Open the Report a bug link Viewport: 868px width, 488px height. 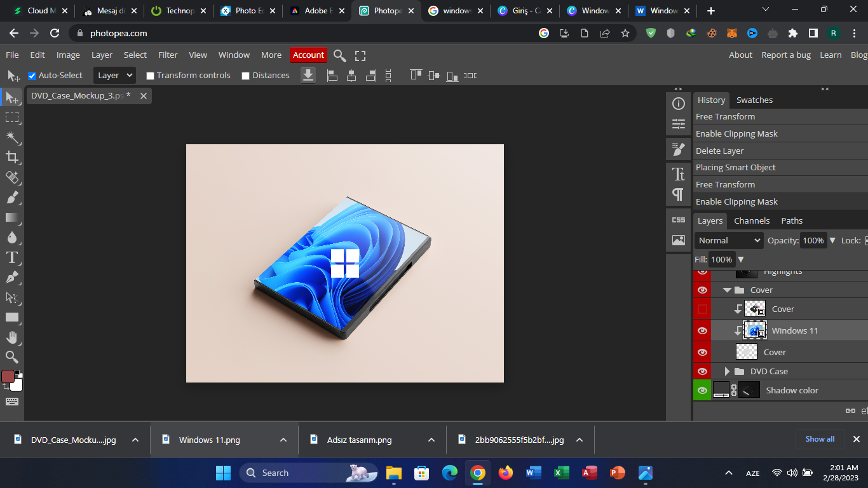point(786,55)
